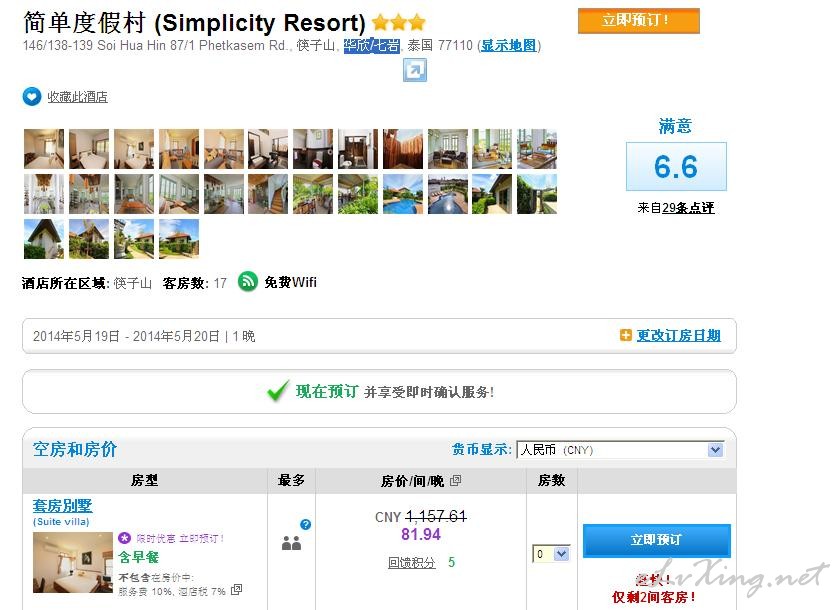Click the 服务费 10% tax note
This screenshot has width=840, height=610.
pyautogui.click(x=145, y=591)
